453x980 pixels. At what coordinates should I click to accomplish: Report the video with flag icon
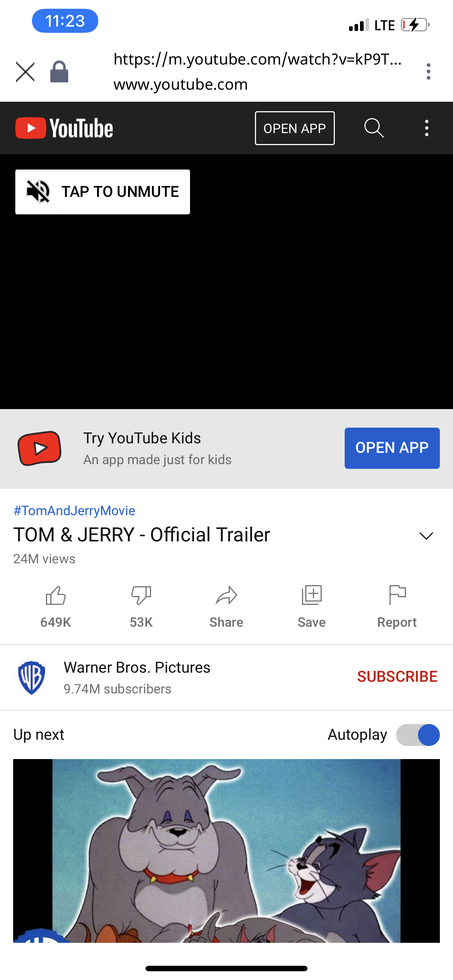tap(397, 595)
